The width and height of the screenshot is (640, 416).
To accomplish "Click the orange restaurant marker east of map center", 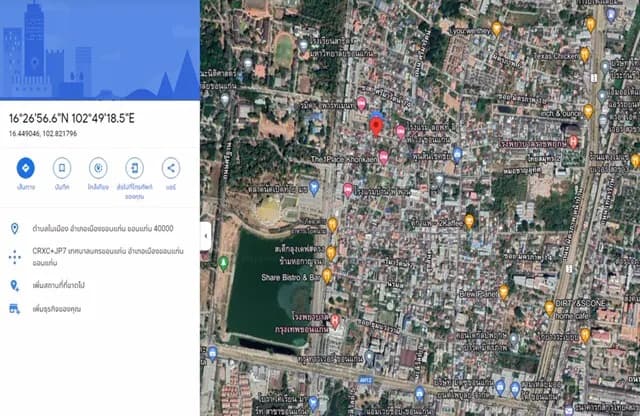I will 469,222.
